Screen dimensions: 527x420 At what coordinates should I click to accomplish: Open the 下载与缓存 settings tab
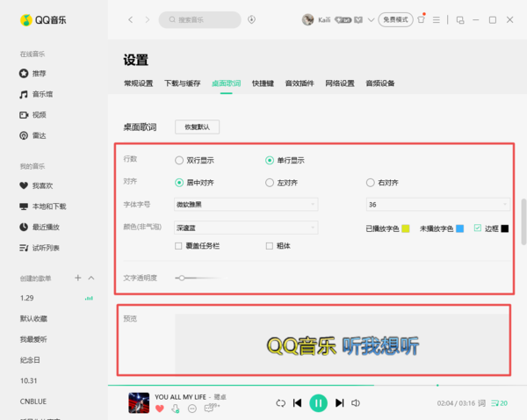[x=182, y=83]
